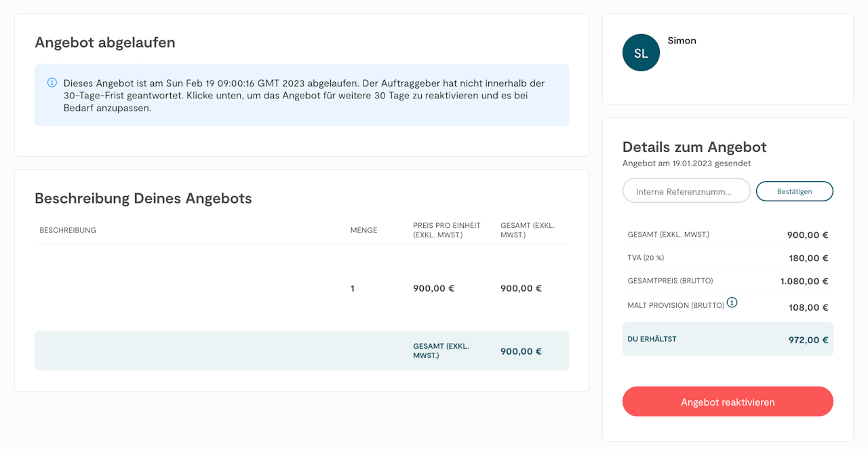Select the quantity value 1 in the item row
Image resolution: width=868 pixels, height=449 pixels.
(x=353, y=288)
